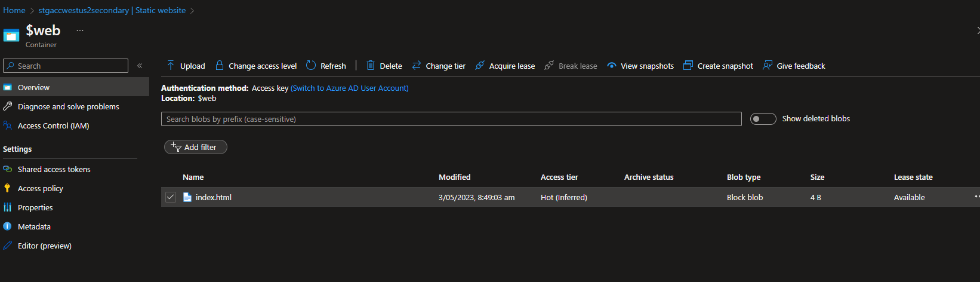Click the Delete trash can icon
The image size is (980, 282).
[371, 66]
